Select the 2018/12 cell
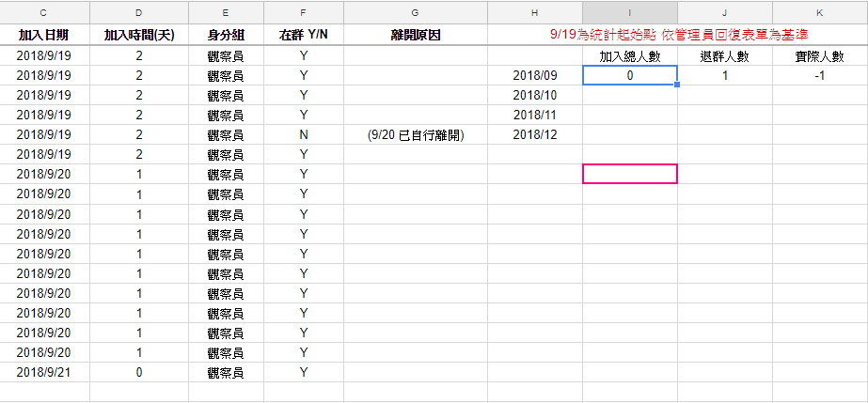 pos(535,135)
